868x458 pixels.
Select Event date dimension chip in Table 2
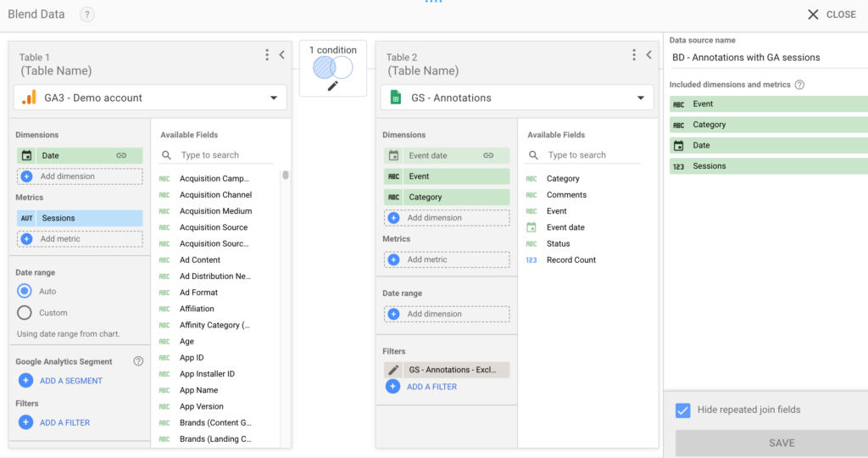pyautogui.click(x=447, y=155)
